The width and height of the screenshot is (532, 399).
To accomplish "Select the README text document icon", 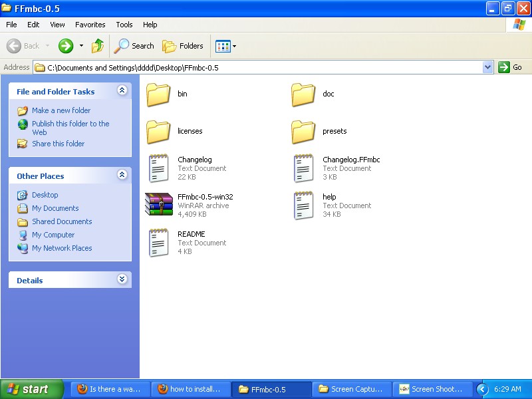I will (158, 243).
